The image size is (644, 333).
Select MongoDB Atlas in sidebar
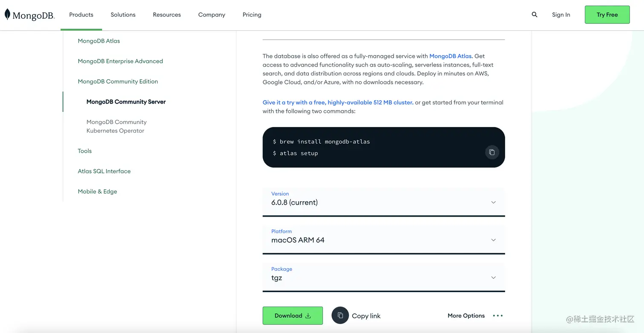coord(99,41)
